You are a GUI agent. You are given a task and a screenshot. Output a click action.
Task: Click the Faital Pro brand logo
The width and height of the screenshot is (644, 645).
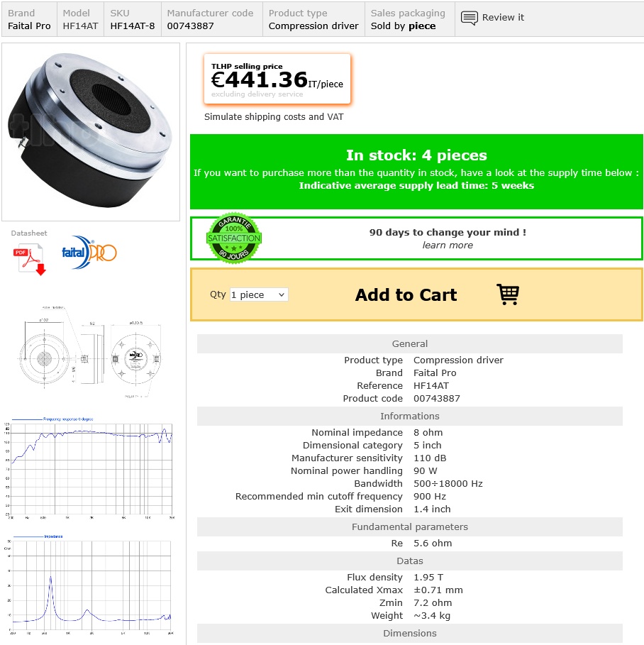point(89,252)
